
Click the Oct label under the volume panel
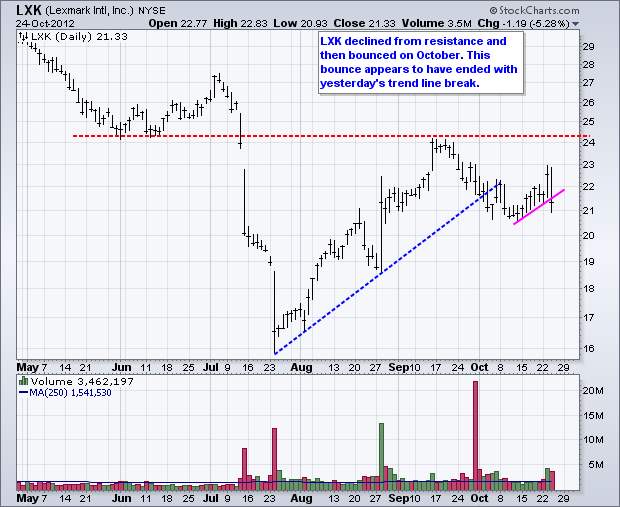(x=479, y=498)
